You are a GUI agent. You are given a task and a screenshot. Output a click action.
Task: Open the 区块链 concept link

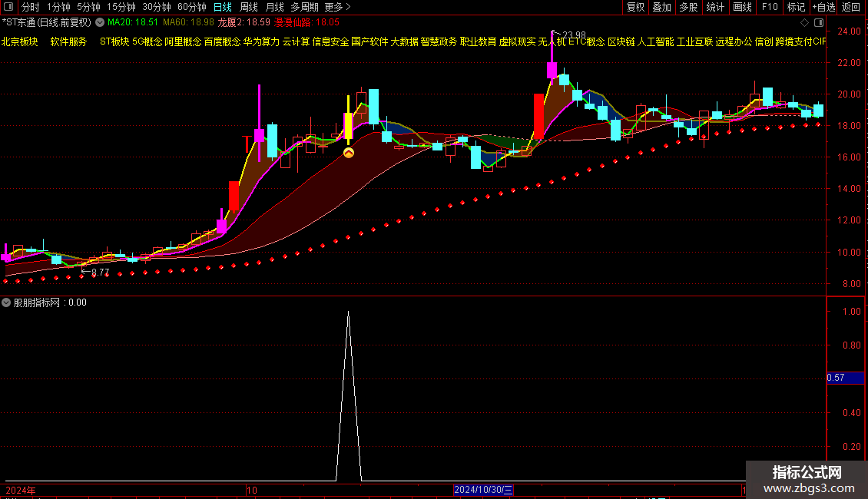(x=621, y=41)
